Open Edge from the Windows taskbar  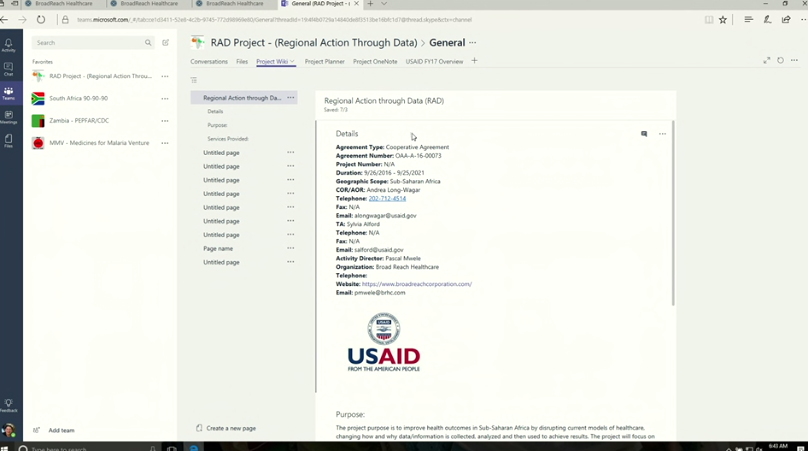(x=194, y=447)
